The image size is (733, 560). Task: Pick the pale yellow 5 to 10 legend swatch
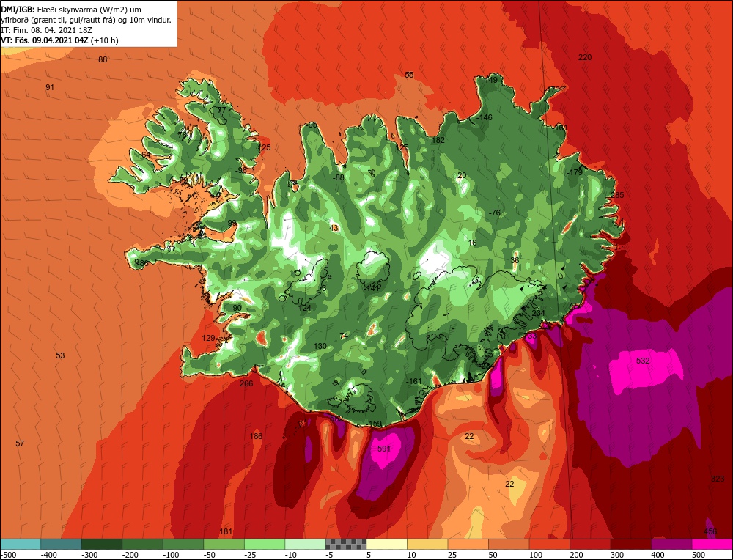386,544
